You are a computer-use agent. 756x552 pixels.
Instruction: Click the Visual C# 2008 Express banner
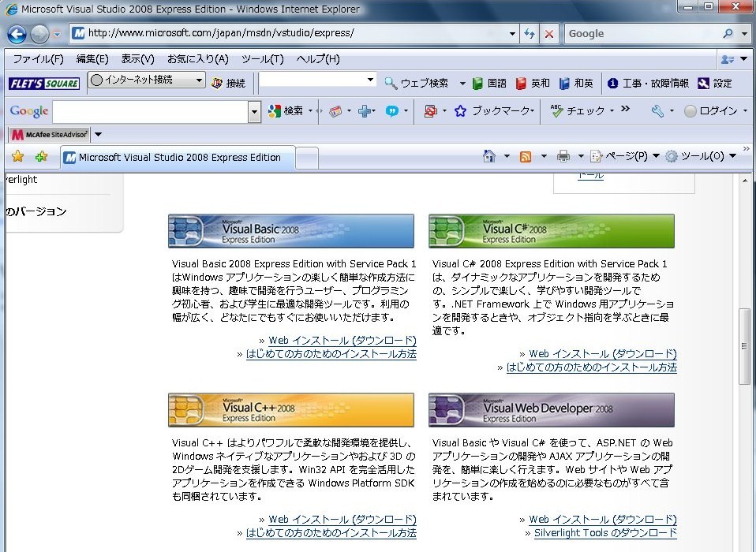(x=551, y=231)
